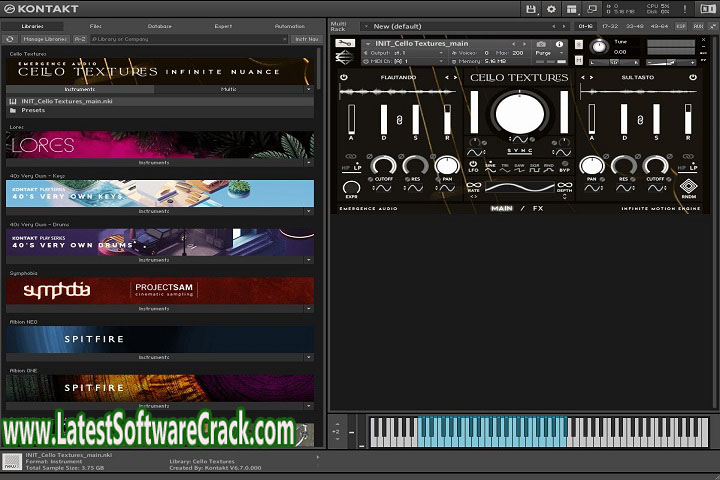The image size is (720, 480).
Task: Select INIT_Cello Textures_main.nki in library list
Action: [x=160, y=101]
